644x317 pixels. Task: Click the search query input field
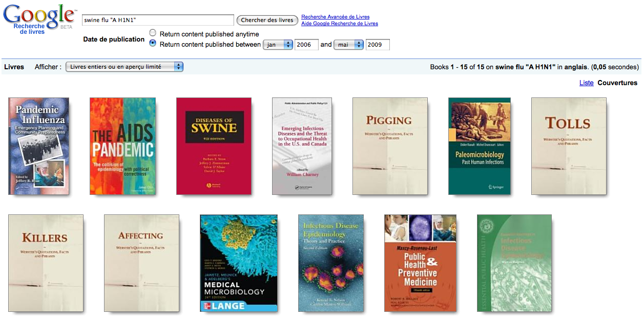pyautogui.click(x=158, y=20)
